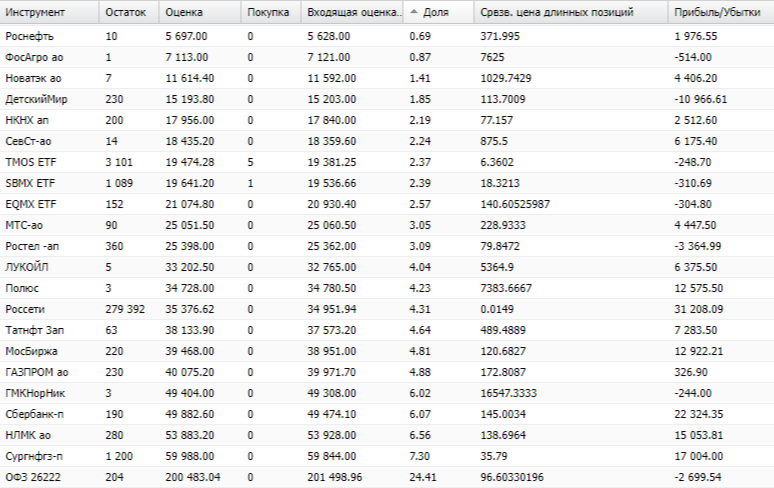Image resolution: width=774 pixels, height=488 pixels.
Task: Select the SBMX ETF instrument
Action: pos(30,183)
